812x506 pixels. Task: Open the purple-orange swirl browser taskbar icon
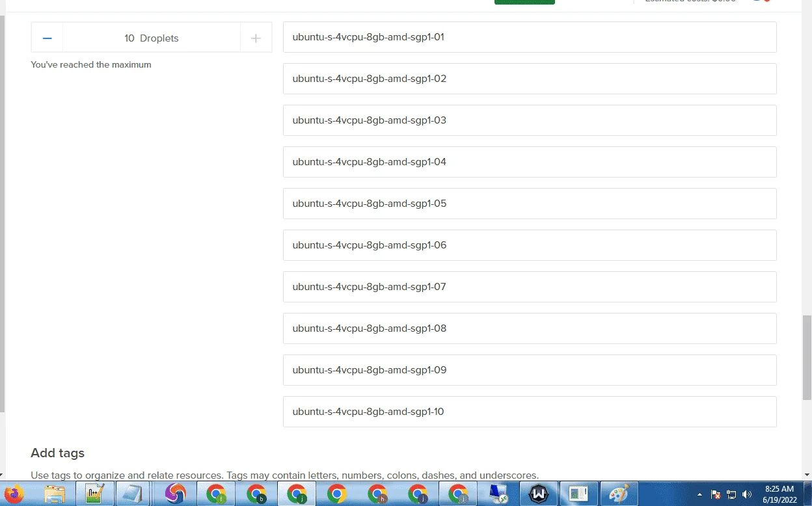pyautogui.click(x=176, y=494)
